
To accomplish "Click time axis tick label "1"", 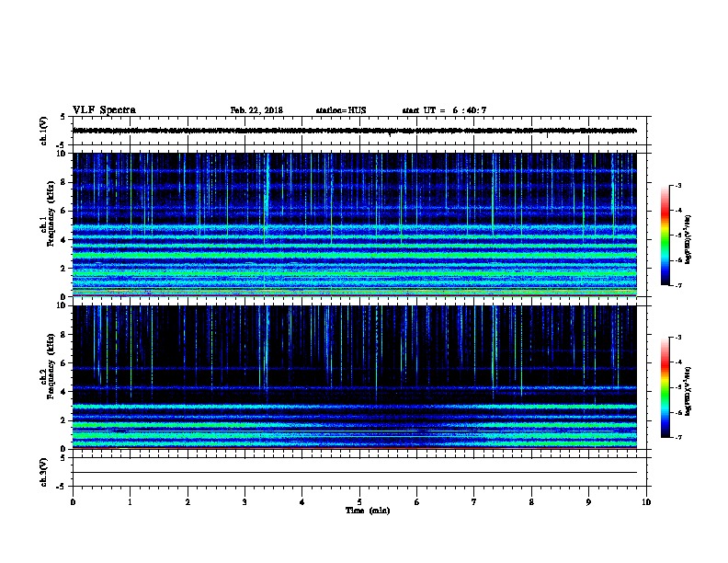I will [130, 502].
